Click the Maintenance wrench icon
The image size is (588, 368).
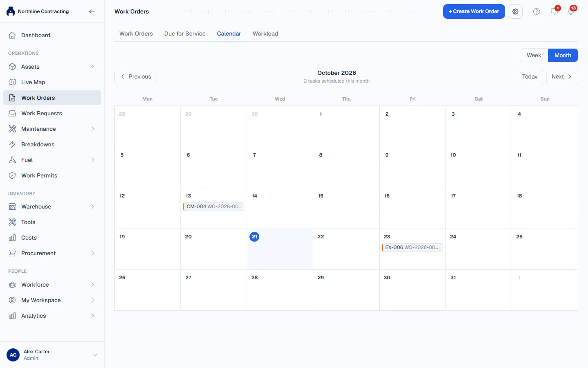(x=12, y=129)
